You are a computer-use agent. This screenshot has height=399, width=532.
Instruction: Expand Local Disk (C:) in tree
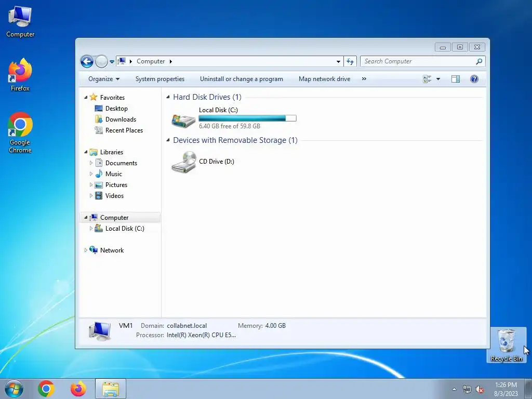[91, 229]
